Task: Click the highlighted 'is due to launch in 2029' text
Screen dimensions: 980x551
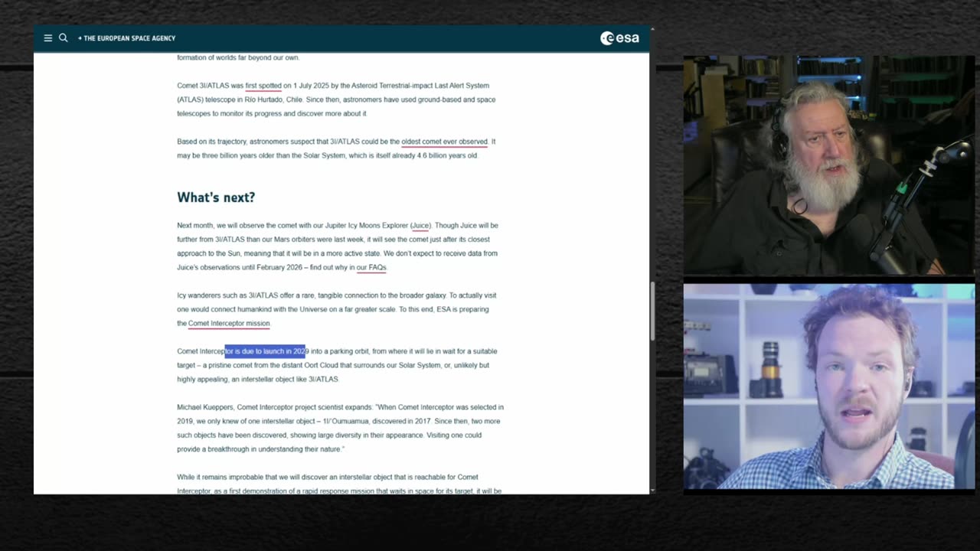Action: coord(265,351)
